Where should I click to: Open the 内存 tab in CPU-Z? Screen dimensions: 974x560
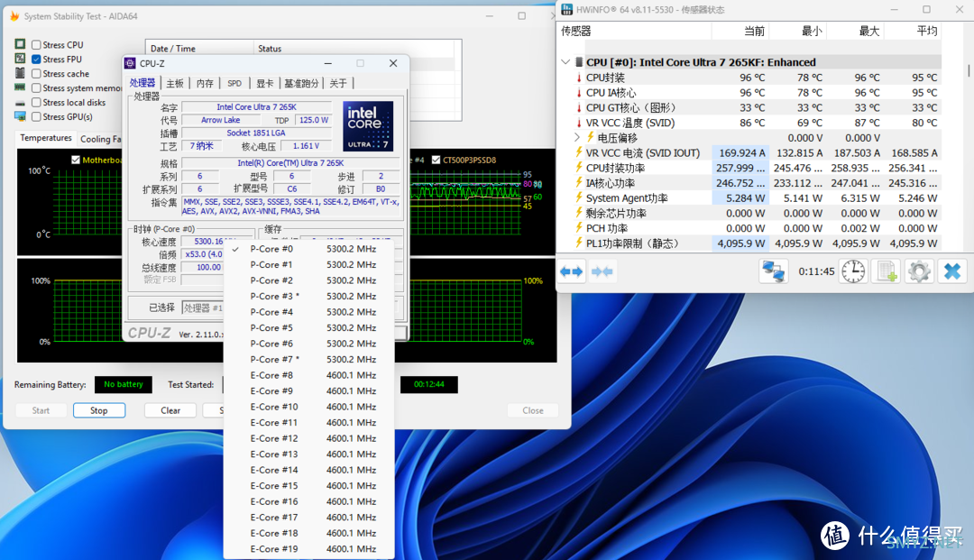(205, 83)
